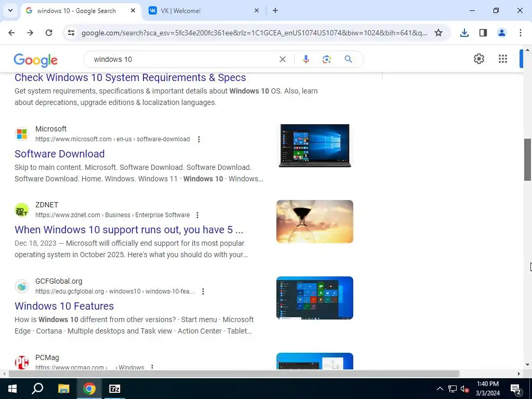Open File Explorer from taskbar
The image size is (532, 399).
click(x=63, y=389)
